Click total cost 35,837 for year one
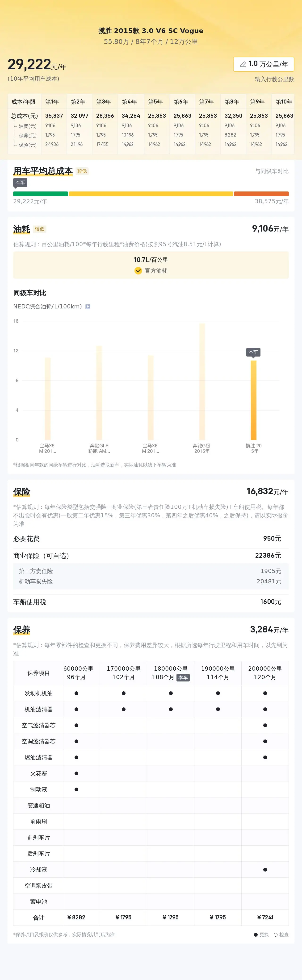 coord(54,116)
